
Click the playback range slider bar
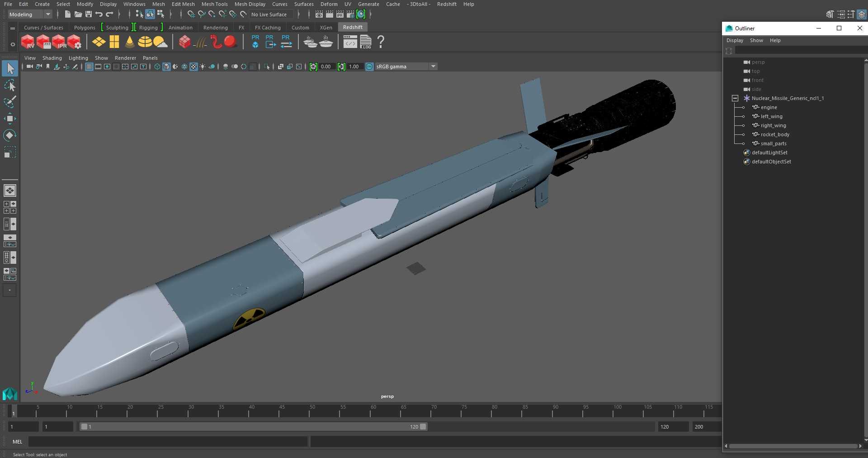click(253, 427)
